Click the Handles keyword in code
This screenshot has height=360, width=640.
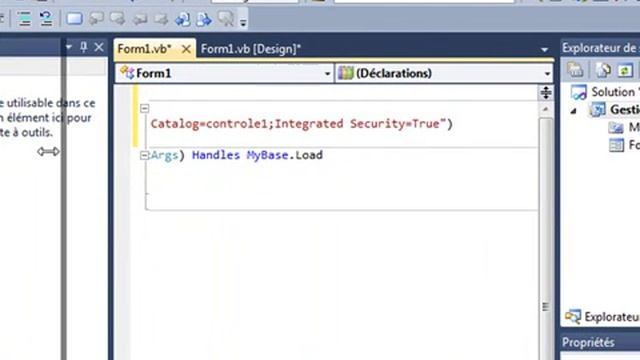click(216, 155)
